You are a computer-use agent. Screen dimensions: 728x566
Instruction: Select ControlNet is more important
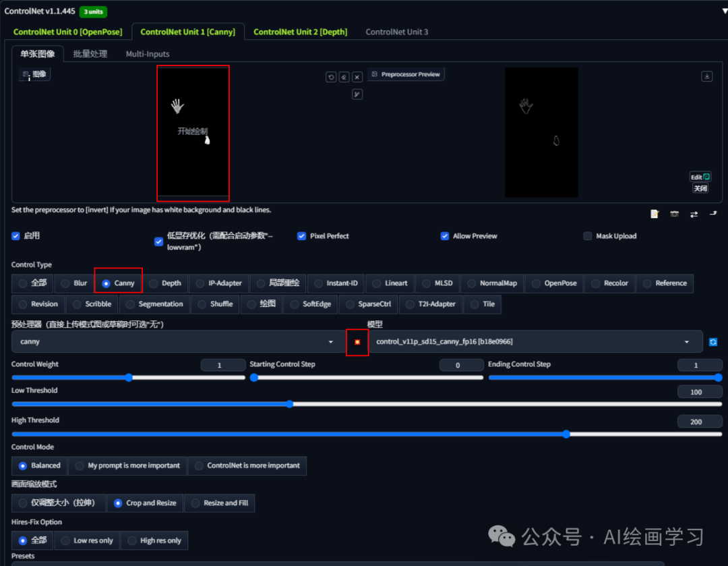247,465
